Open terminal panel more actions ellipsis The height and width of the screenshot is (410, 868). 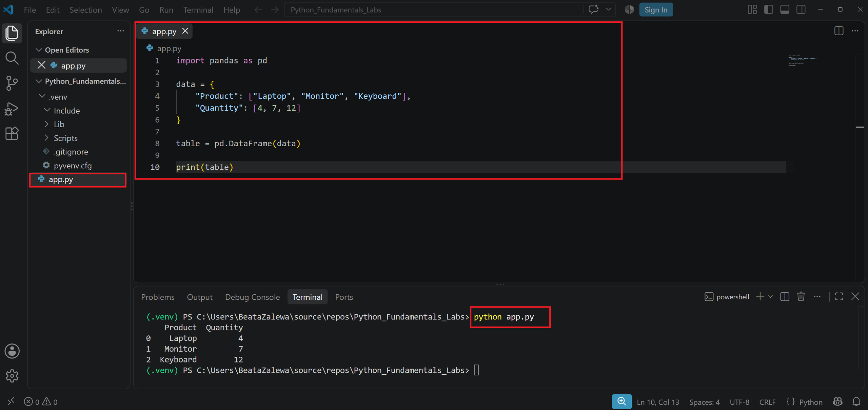(817, 297)
